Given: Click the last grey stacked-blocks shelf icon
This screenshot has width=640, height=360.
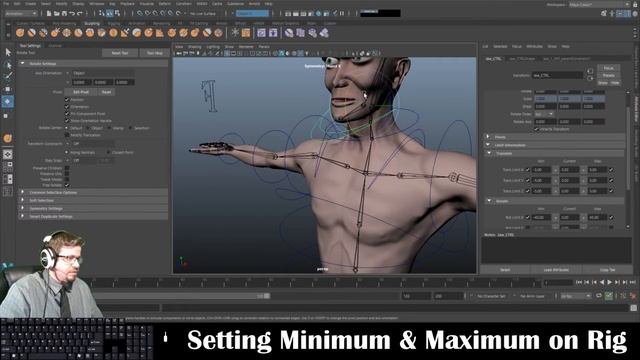Looking at the screenshot, I should point(324,33).
